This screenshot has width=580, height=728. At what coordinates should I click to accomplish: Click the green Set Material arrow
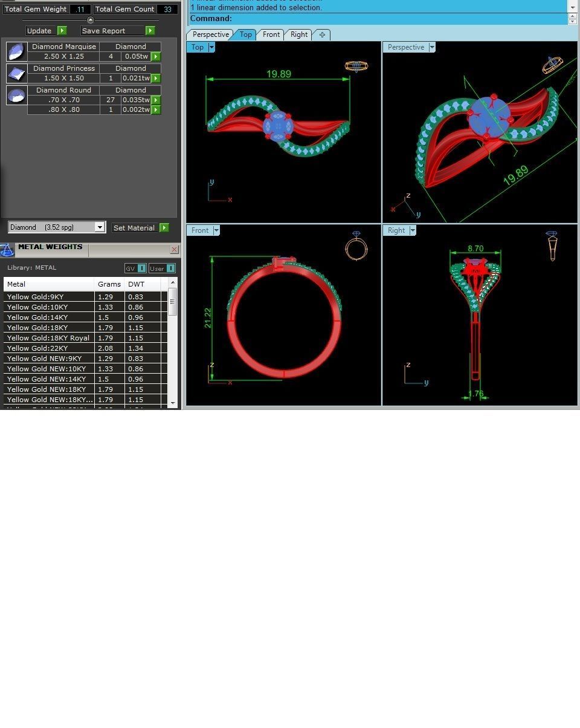[x=164, y=227]
